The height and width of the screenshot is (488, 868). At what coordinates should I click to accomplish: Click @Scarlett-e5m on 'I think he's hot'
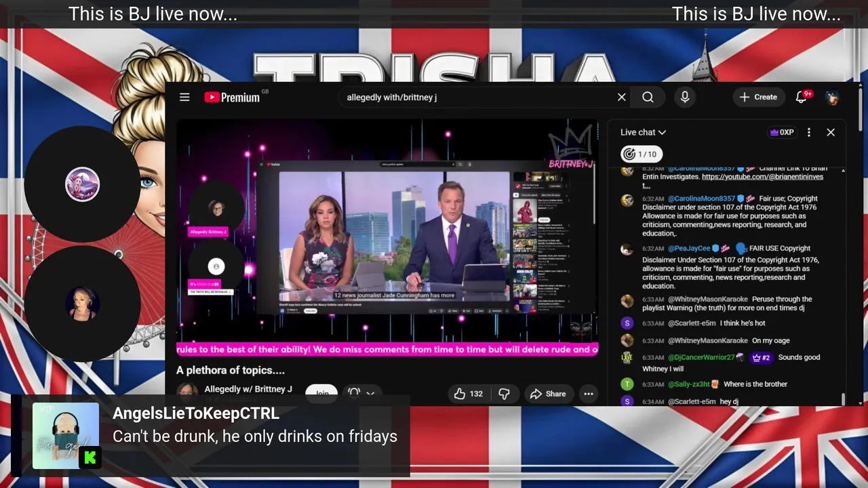point(692,323)
